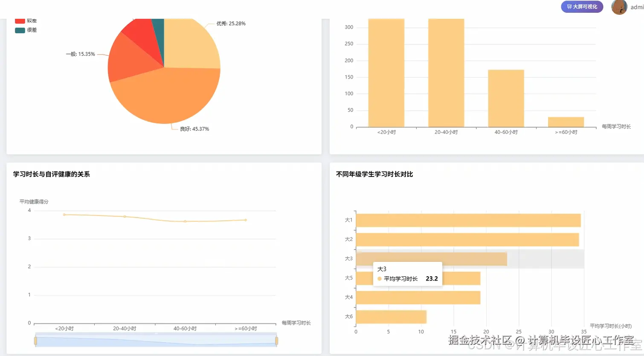Open the 大屏可视化 big-screen view
The width and height of the screenshot is (644, 356).
(582, 6)
